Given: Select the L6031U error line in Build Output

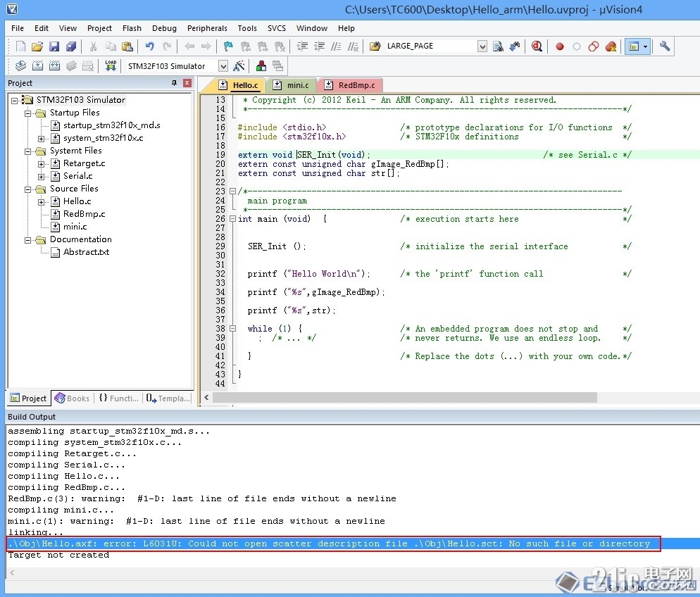Looking at the screenshot, I should point(334,543).
